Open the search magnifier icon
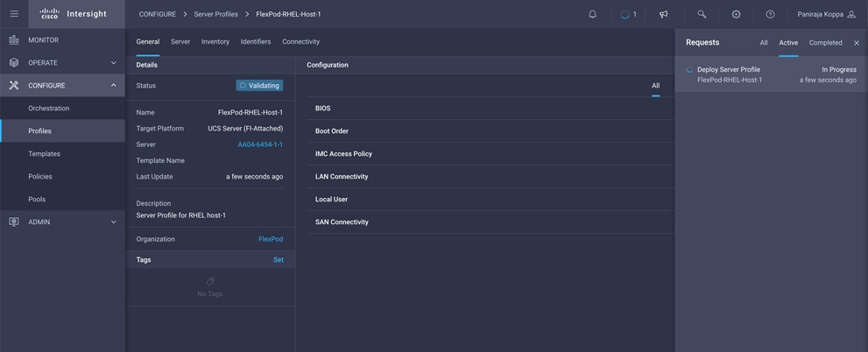This screenshot has height=352, width=868. (x=702, y=14)
